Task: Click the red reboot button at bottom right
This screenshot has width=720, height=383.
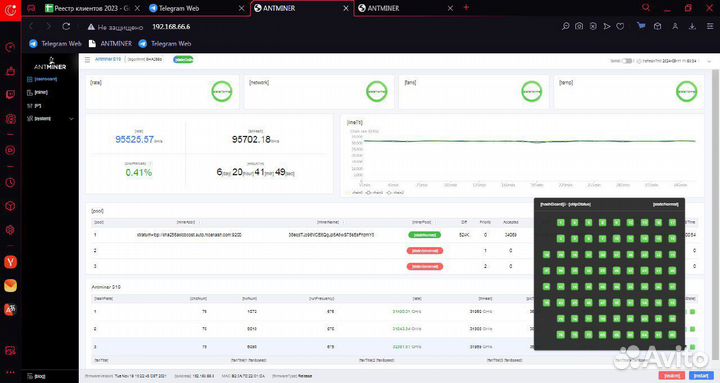Action: point(672,376)
